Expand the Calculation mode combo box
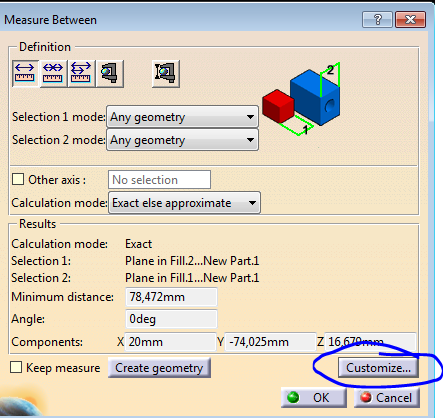This screenshot has width=443, height=418. [184, 203]
